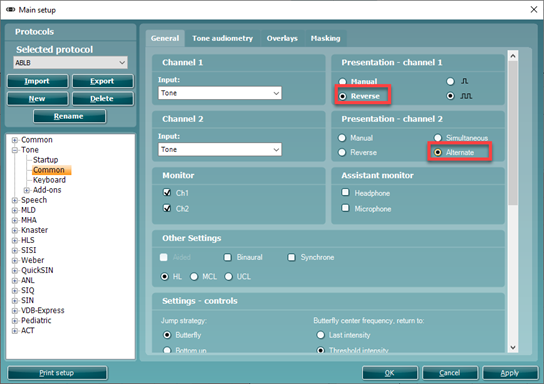This screenshot has height=384, width=544.
Task: Open Channel 2 Input dropdown
Action: tap(220, 150)
